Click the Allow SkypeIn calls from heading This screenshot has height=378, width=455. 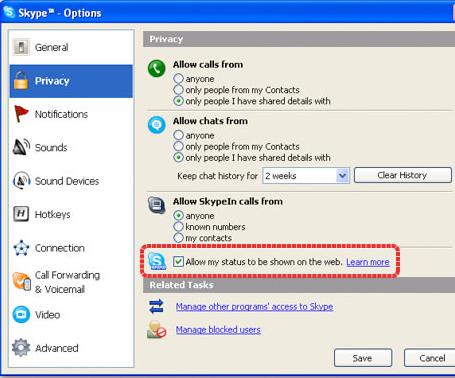click(227, 201)
